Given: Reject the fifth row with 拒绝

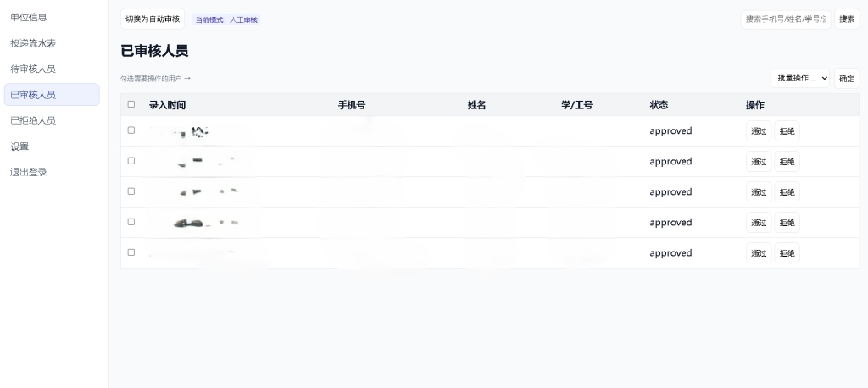Looking at the screenshot, I should pyautogui.click(x=787, y=253).
